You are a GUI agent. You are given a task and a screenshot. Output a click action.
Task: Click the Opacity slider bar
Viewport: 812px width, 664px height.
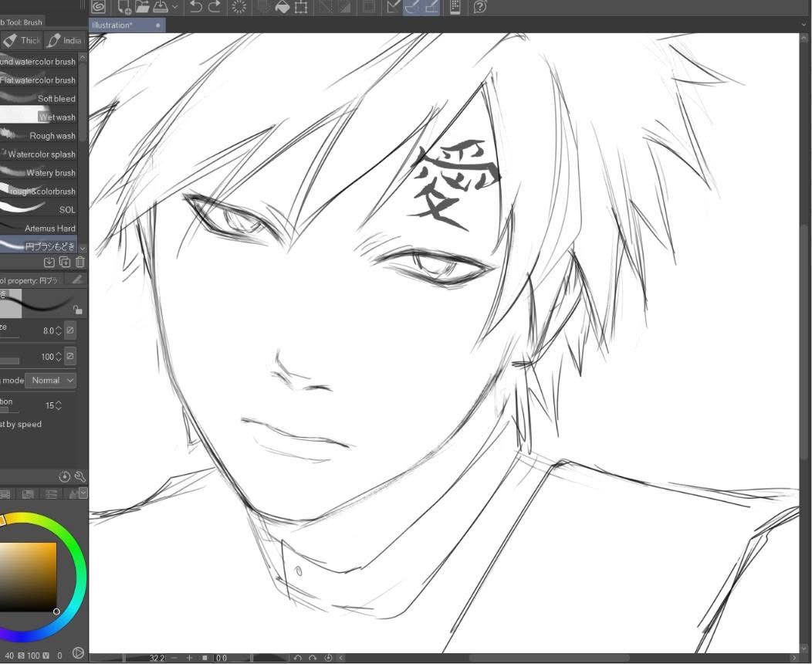pyautogui.click(x=10, y=361)
